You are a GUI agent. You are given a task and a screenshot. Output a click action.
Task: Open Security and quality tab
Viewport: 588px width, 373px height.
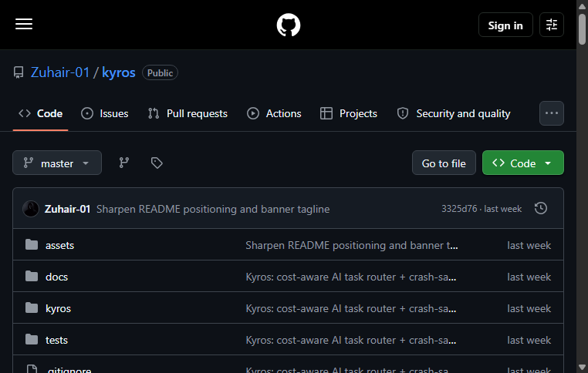click(x=454, y=113)
